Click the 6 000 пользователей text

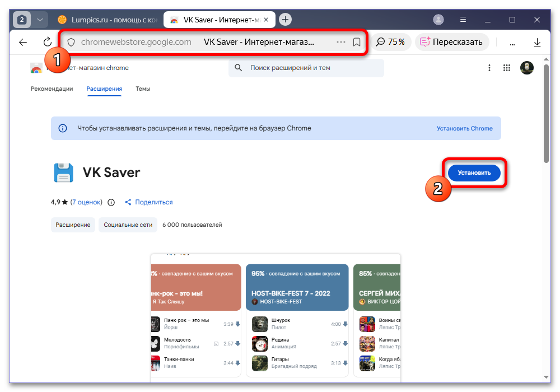click(x=192, y=225)
